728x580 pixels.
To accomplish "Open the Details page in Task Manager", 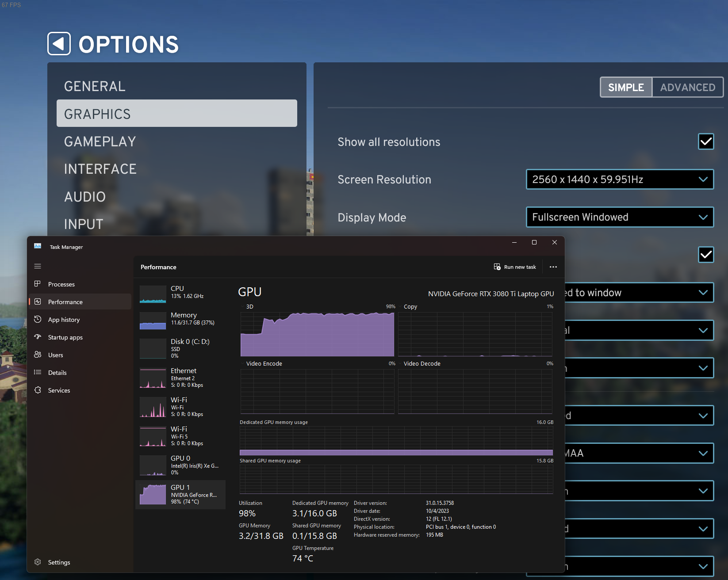I will coord(57,373).
